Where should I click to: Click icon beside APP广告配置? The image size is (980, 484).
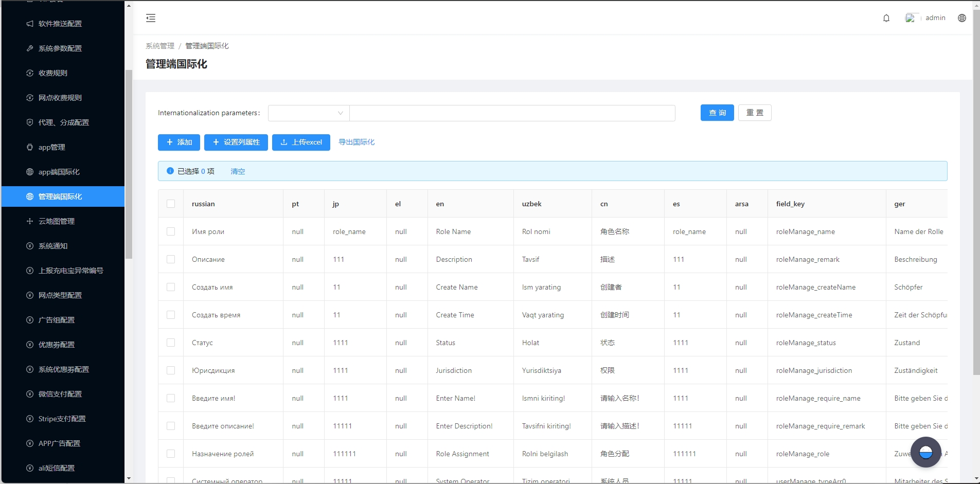[x=30, y=443]
